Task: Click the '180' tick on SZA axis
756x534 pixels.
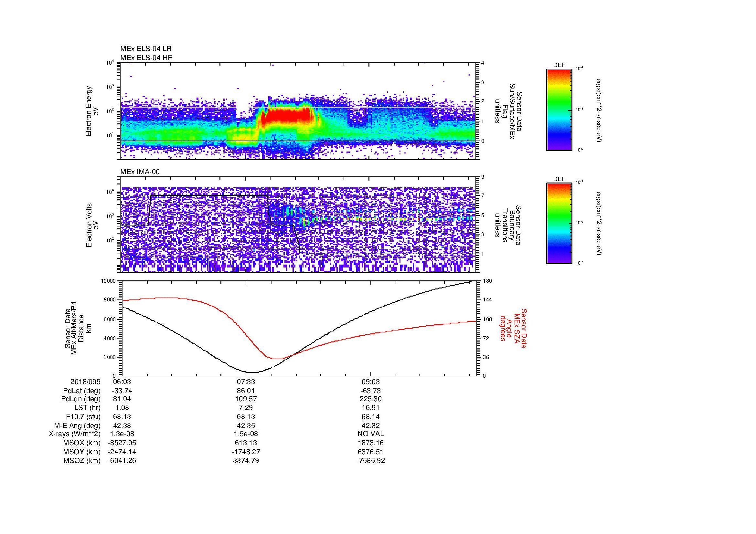Action: click(487, 281)
